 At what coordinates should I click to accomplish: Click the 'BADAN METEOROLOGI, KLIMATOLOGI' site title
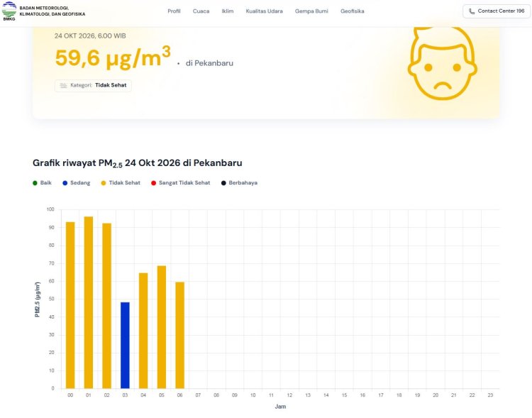52,11
